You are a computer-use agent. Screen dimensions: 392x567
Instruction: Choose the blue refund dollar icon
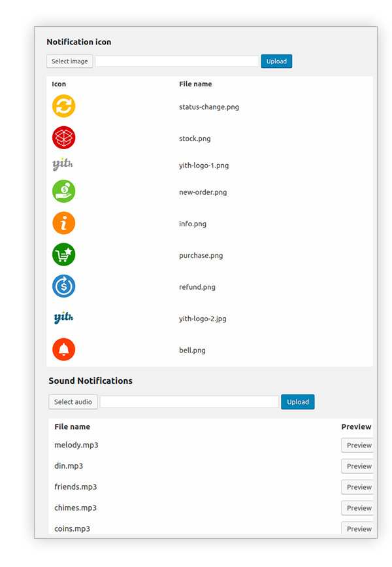[63, 286]
